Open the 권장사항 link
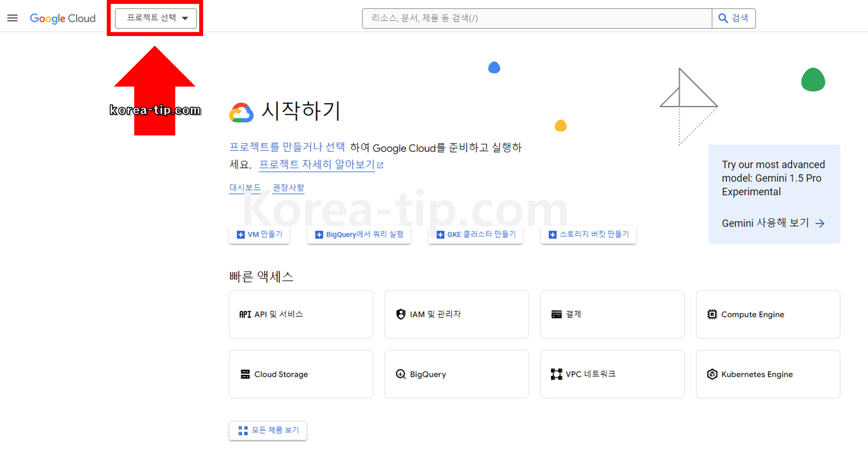 click(x=288, y=188)
